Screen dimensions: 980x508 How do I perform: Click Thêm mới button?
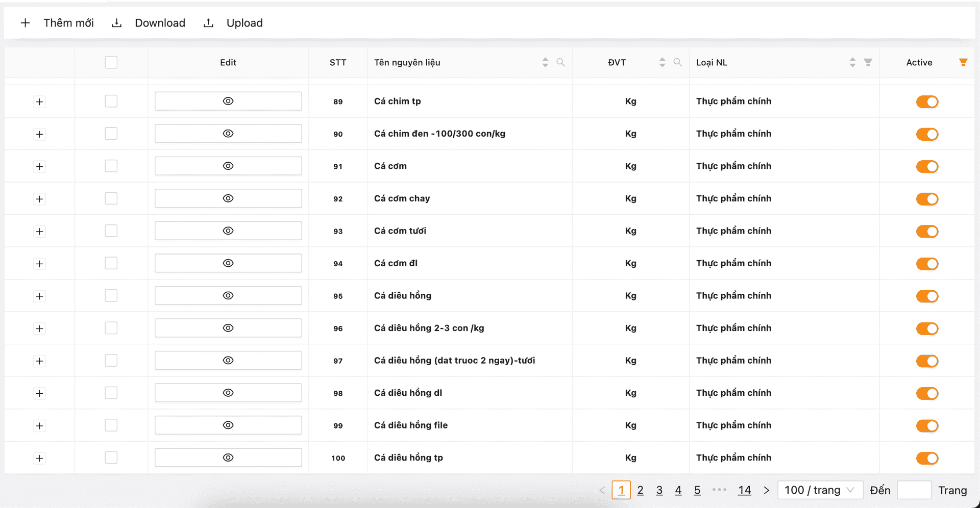(57, 23)
